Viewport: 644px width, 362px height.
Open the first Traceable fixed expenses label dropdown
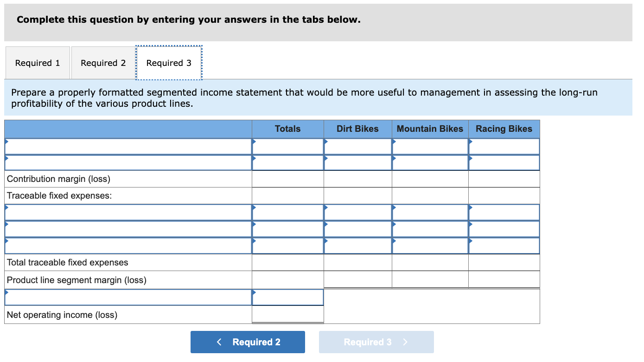(128, 212)
